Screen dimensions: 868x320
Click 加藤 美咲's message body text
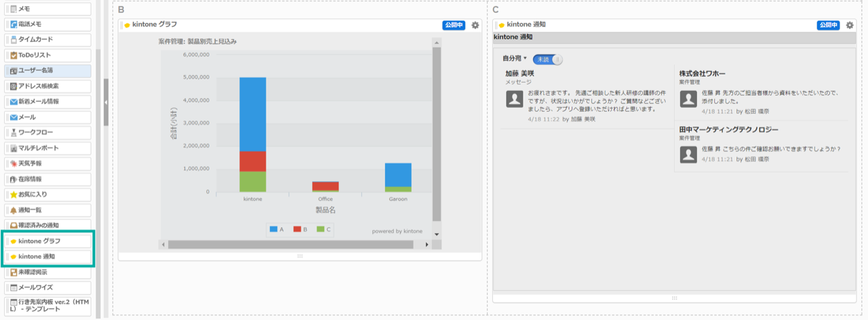pyautogui.click(x=595, y=100)
